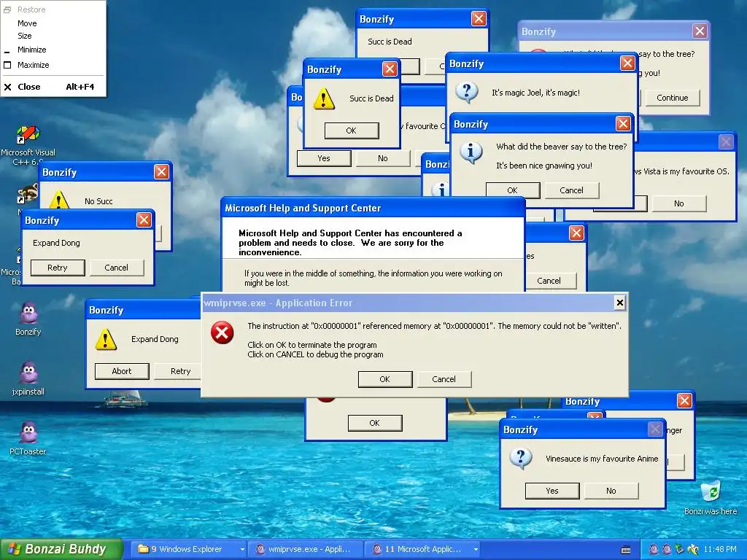Click Cancel in the wmiprvse.exe error dialog
Screen dimensions: 747x560
click(444, 379)
